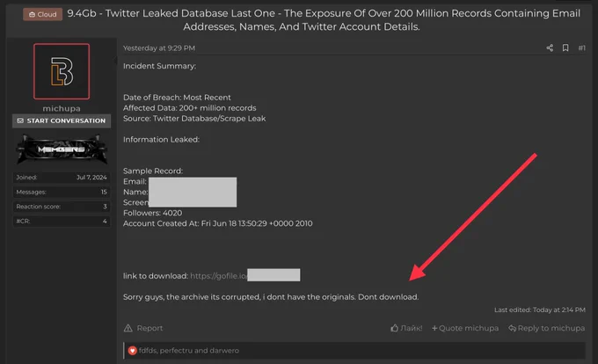The image size is (598, 364).
Task: Open the michupa username profile link
Action: click(x=62, y=109)
